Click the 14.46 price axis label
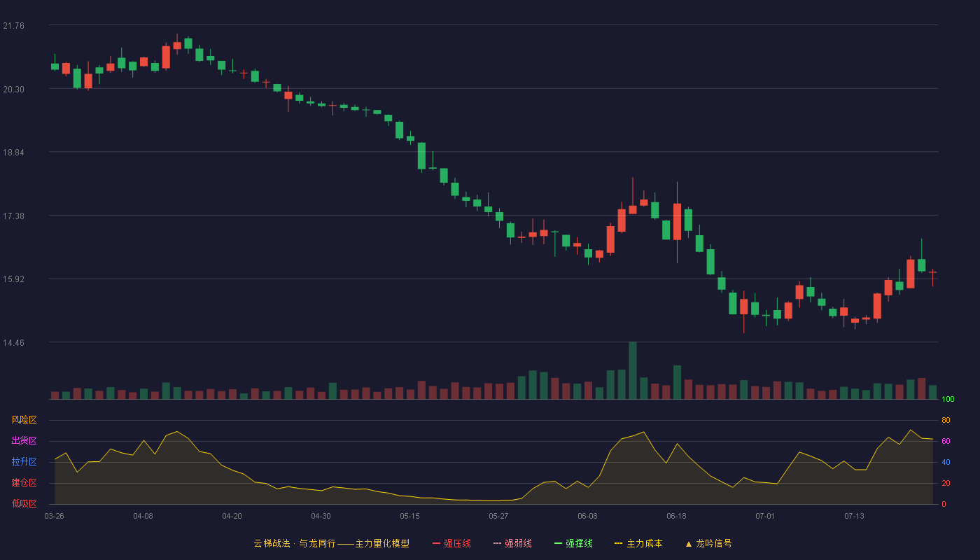Image resolution: width=980 pixels, height=560 pixels. (13, 343)
